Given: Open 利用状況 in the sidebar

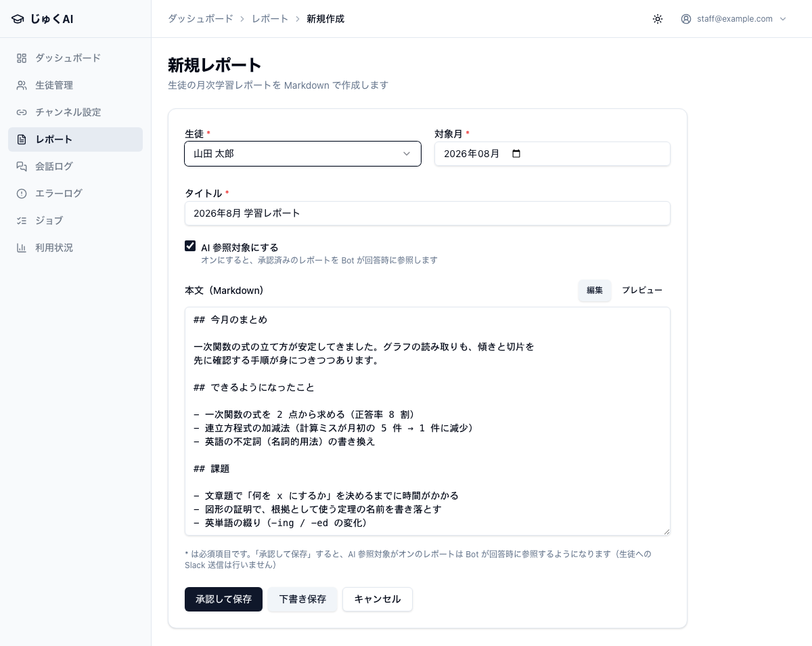Looking at the screenshot, I should coord(75,248).
